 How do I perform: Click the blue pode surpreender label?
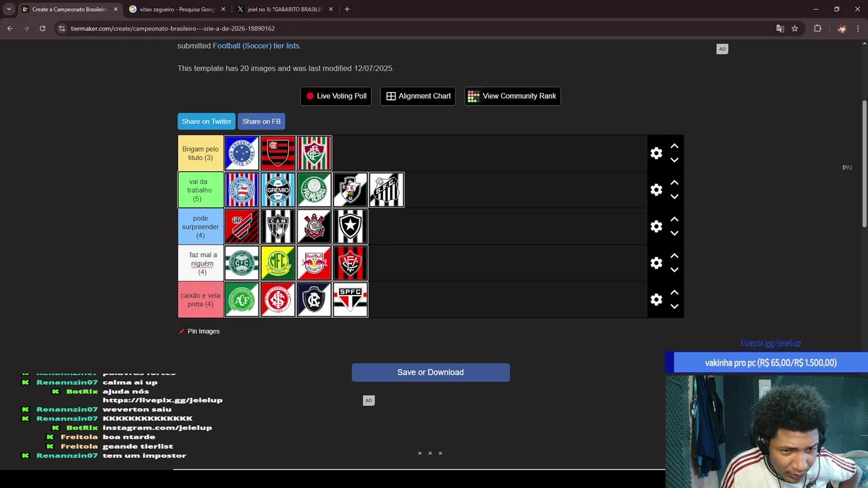pos(201,226)
